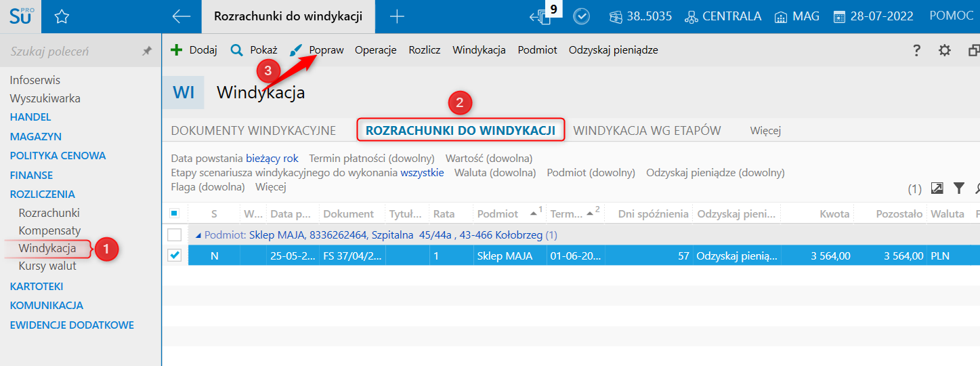Open Infoserwis in sidebar
This screenshot has height=366, width=980.
point(35,80)
